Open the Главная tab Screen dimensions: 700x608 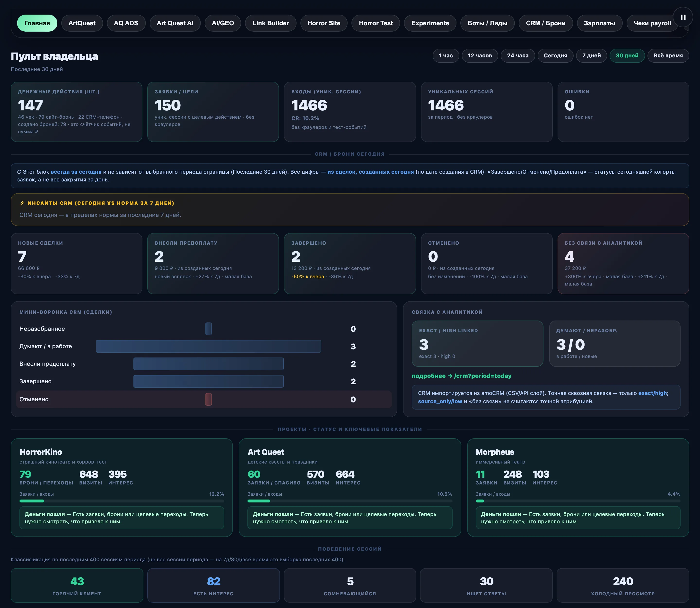pyautogui.click(x=37, y=23)
